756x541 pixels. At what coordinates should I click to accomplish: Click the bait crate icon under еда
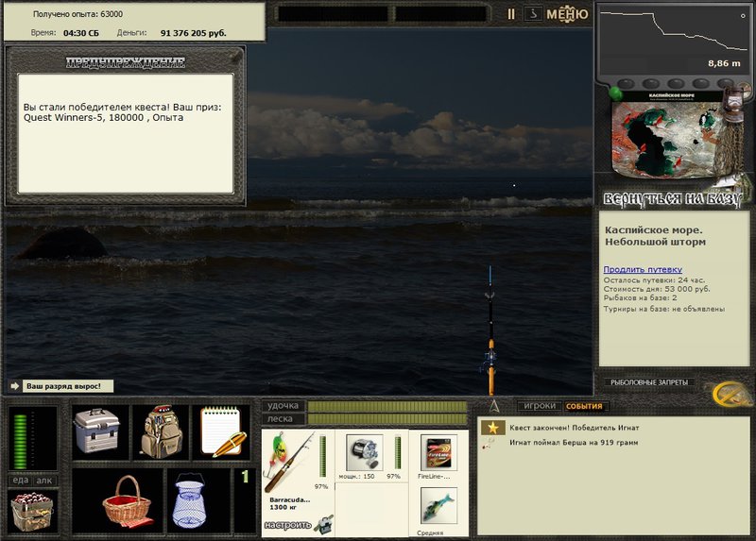pos(32,511)
